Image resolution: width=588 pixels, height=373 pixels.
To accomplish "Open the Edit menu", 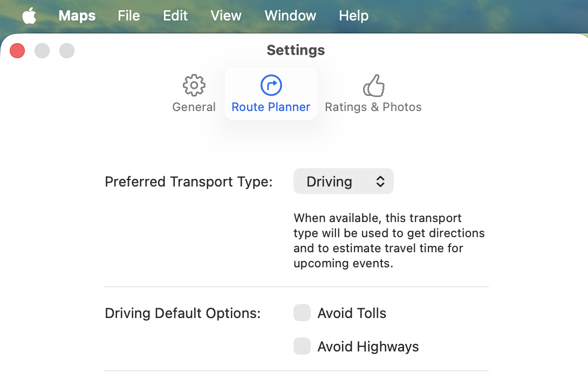I will pos(175,16).
